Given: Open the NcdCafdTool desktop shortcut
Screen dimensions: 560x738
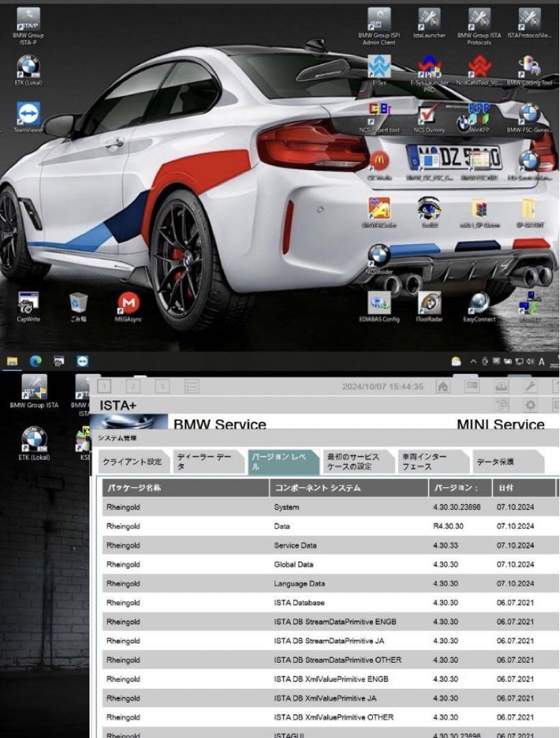Looking at the screenshot, I should point(479,70).
